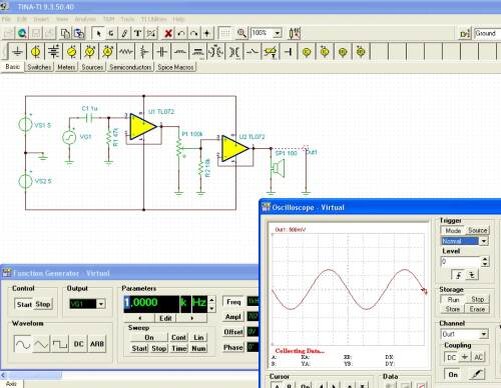The image size is (501, 388).
Task: Pick the resistor component icon
Action: coord(126,52)
